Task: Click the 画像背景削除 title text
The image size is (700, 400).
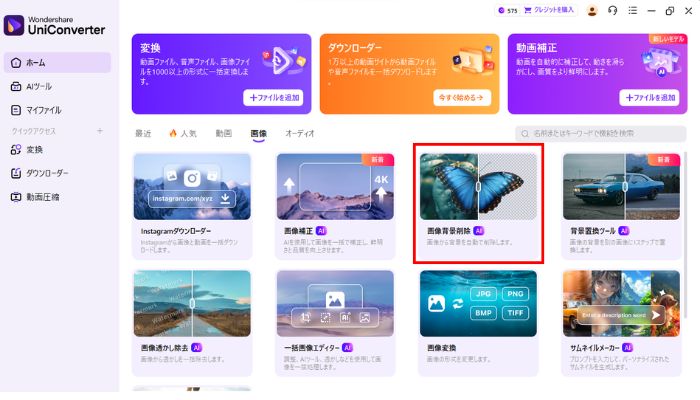Action: click(449, 231)
